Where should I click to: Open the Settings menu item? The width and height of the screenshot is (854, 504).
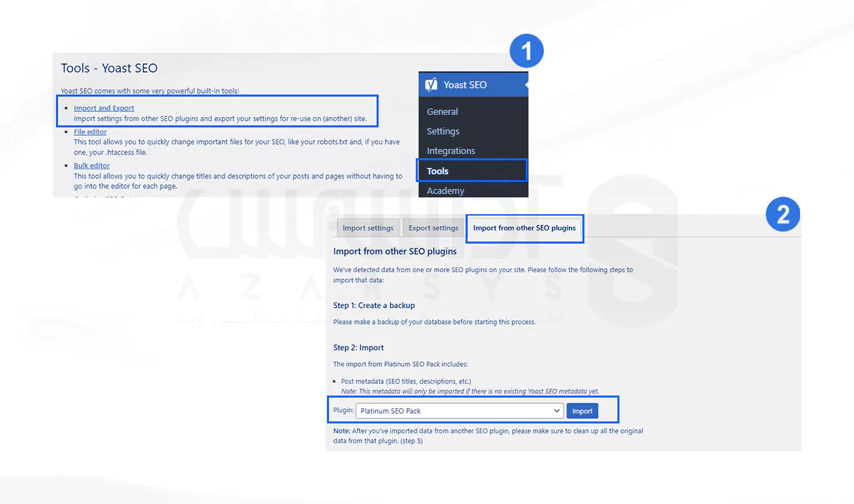pyautogui.click(x=443, y=131)
